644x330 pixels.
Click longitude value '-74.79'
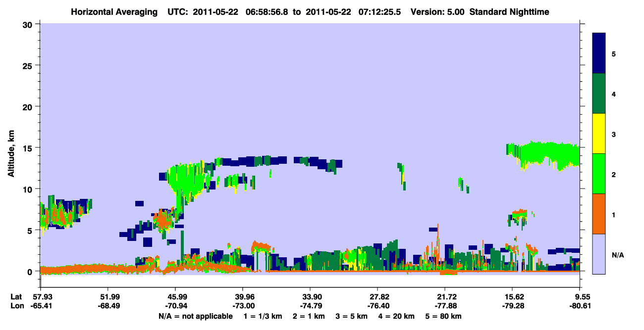pyautogui.click(x=310, y=306)
